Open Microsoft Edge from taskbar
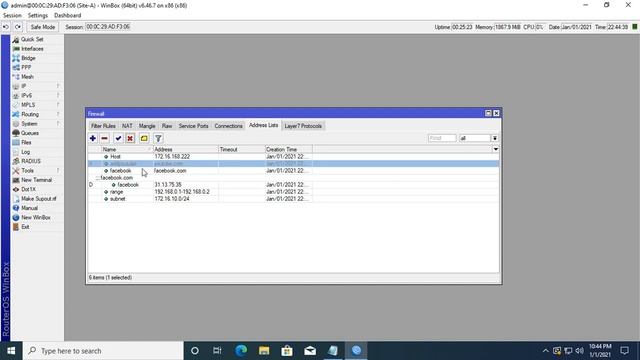This screenshot has width=640, height=360. click(x=241, y=351)
